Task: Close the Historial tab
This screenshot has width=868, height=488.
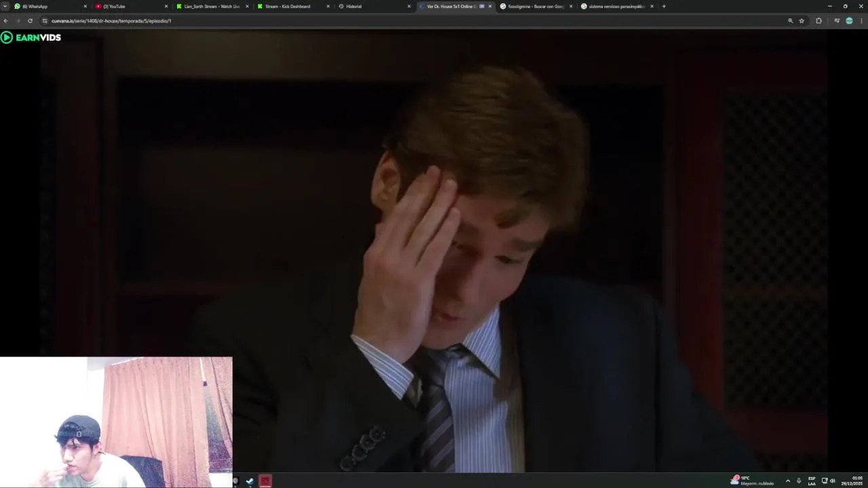Action: coord(409,6)
